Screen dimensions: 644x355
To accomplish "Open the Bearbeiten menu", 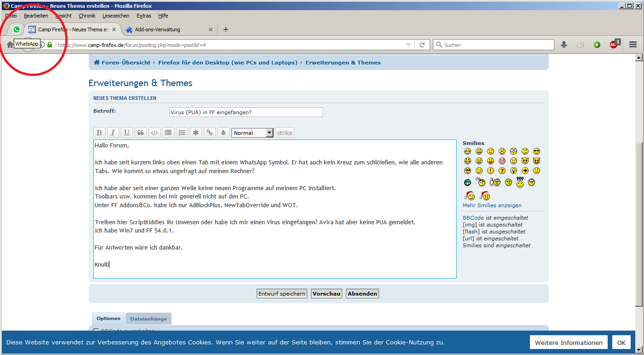I will (x=36, y=16).
